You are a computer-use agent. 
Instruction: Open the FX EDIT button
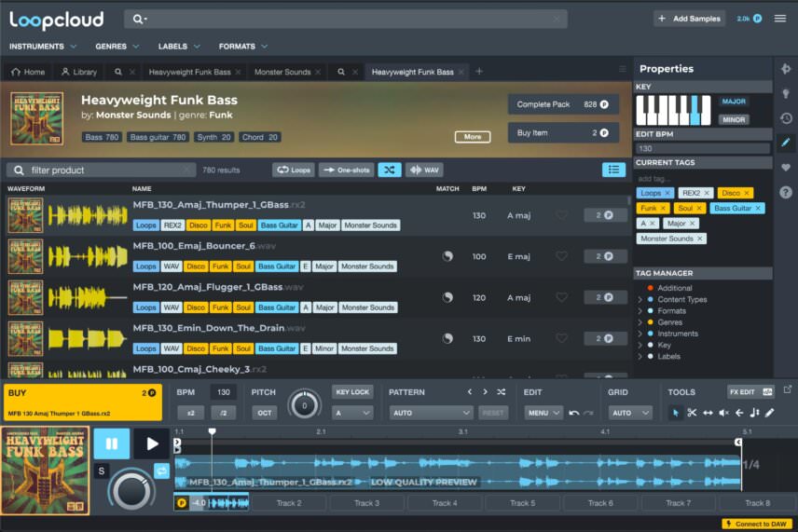point(750,392)
